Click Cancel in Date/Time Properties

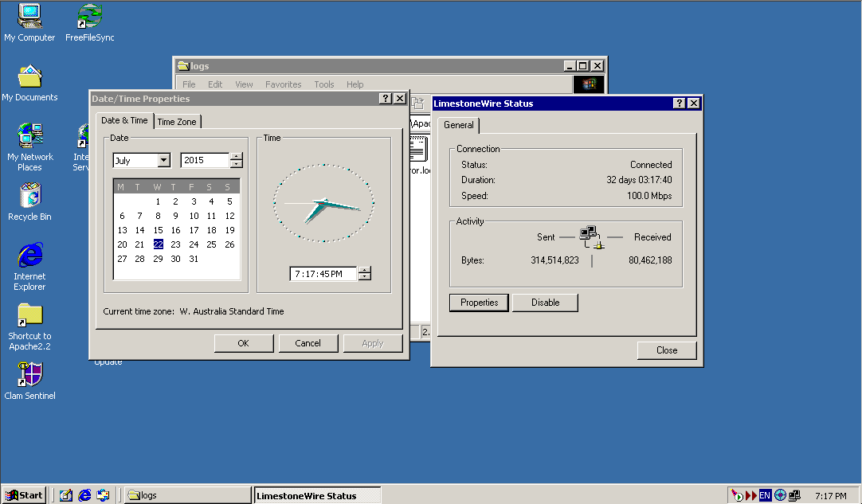tap(308, 343)
